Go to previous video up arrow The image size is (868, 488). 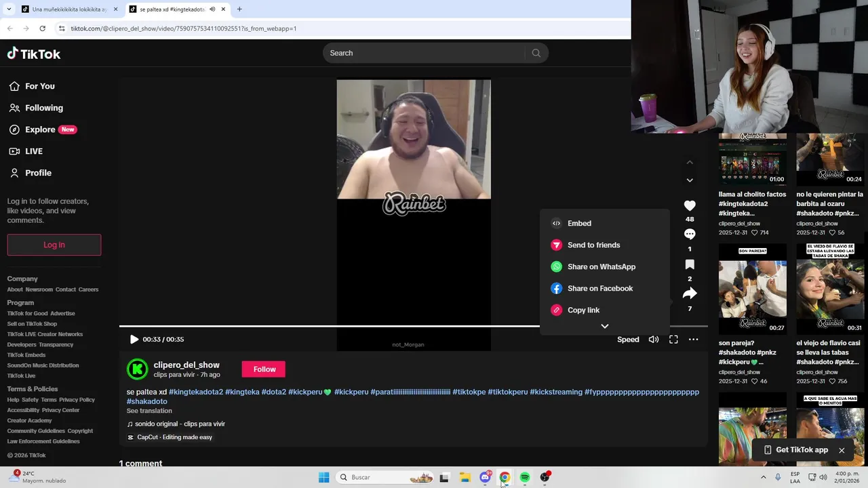point(690,163)
